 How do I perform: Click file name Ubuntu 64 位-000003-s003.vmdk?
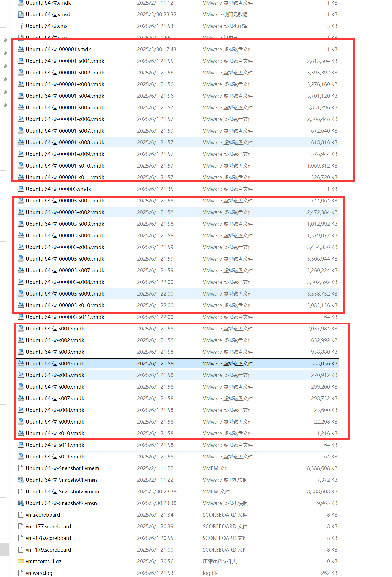coord(65,224)
